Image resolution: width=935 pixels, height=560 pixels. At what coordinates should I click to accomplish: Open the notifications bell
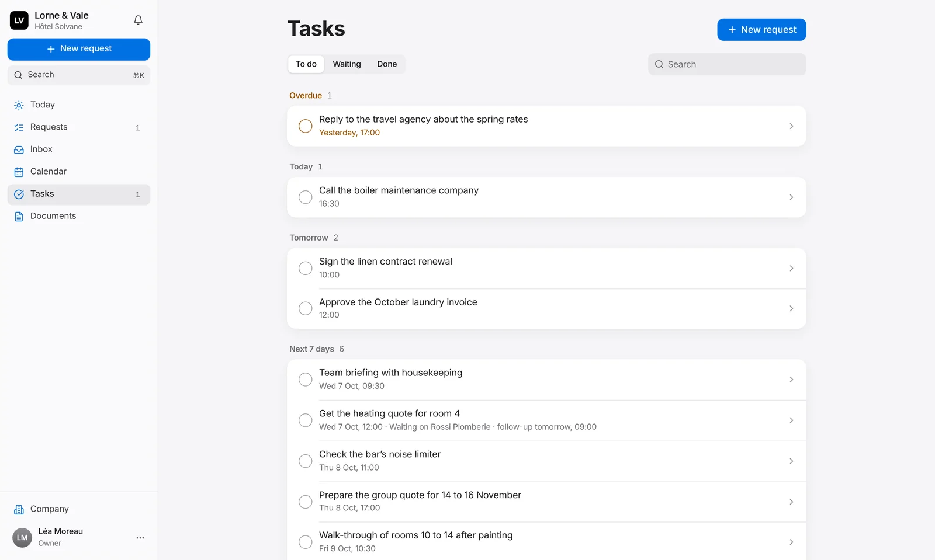pyautogui.click(x=138, y=20)
